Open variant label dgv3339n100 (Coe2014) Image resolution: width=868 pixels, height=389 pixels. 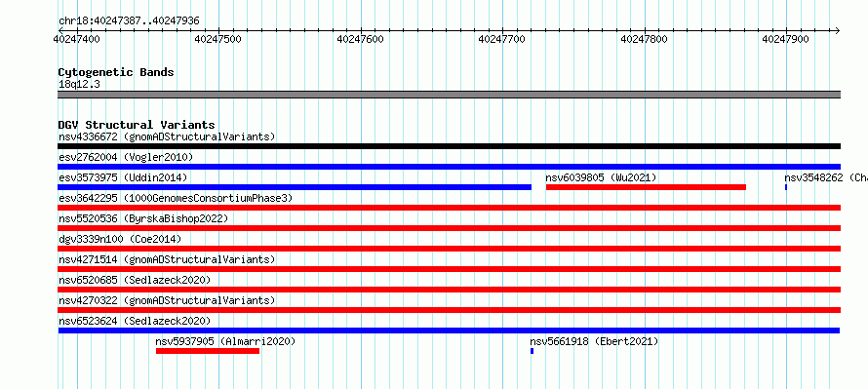(120, 239)
